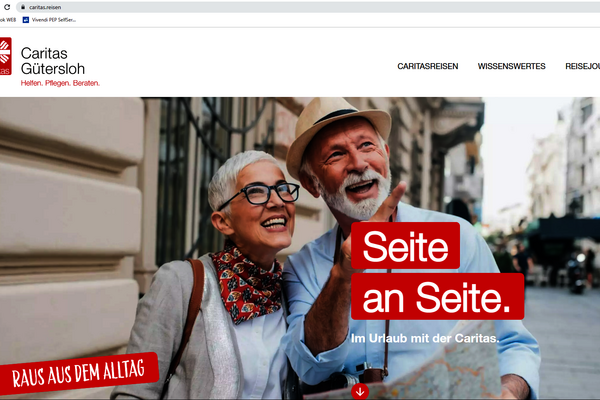Screen dimensions: 600x400
Task: Open the REISEJOU… menu item
Action: click(582, 66)
